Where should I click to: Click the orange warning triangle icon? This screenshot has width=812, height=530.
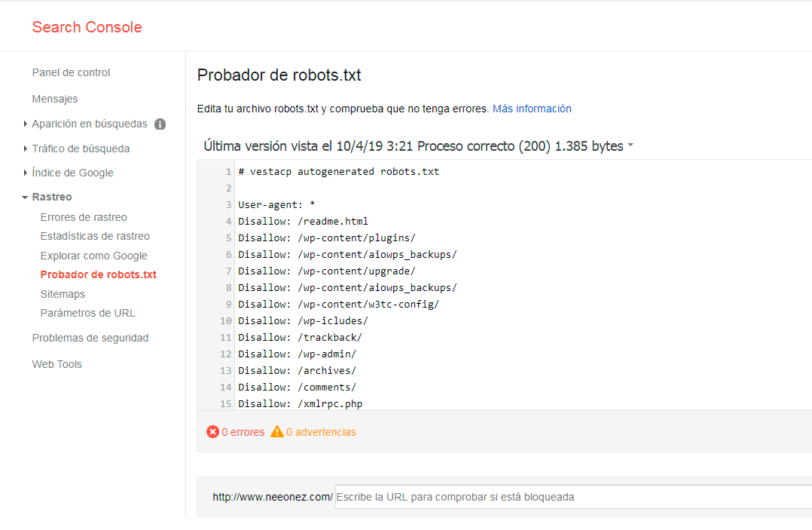pos(277,431)
